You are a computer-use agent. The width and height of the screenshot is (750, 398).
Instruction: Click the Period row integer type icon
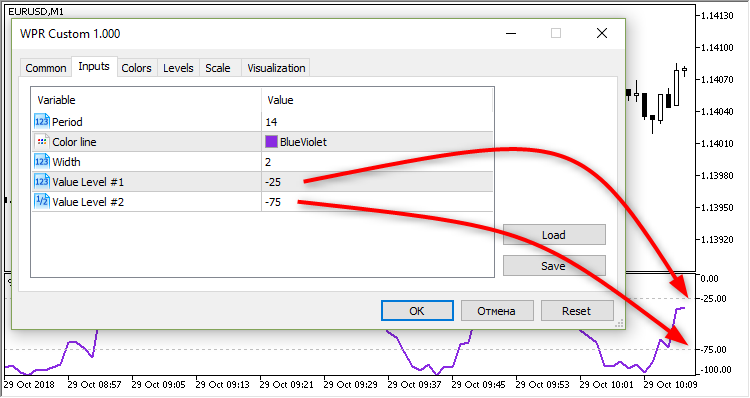pos(42,122)
